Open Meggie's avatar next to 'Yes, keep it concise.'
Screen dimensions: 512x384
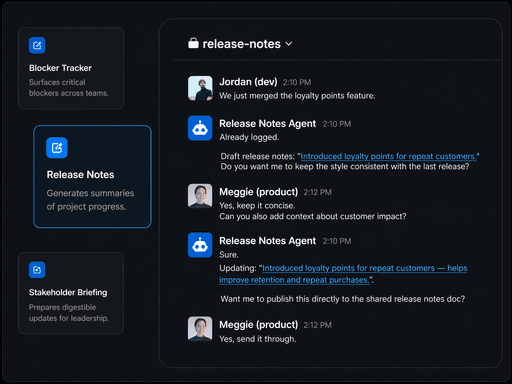tap(200, 196)
